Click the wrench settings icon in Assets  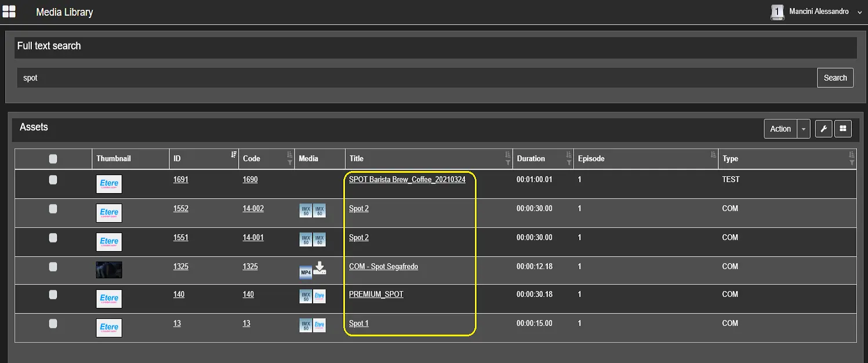[x=823, y=129]
